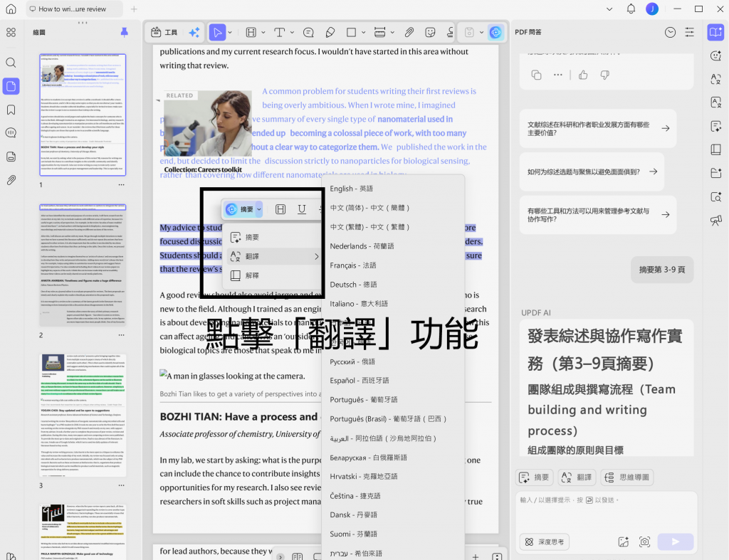Select the highlight H tool in top toolbar
The image size is (729, 560).
pos(251,32)
